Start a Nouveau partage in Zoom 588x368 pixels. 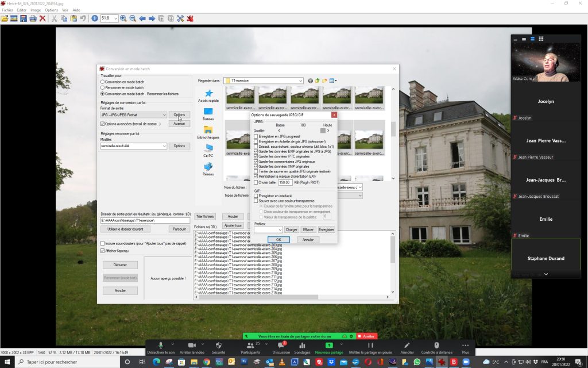coord(329,348)
